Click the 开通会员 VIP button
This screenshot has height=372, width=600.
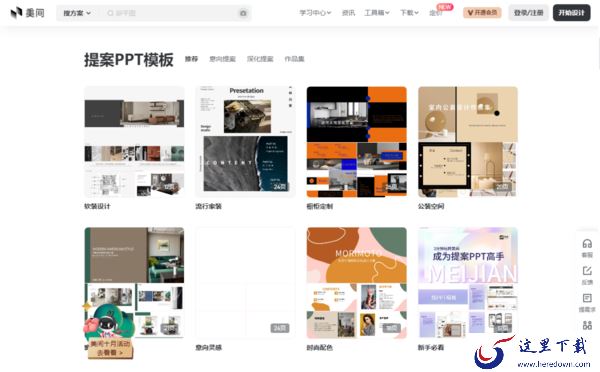(482, 13)
